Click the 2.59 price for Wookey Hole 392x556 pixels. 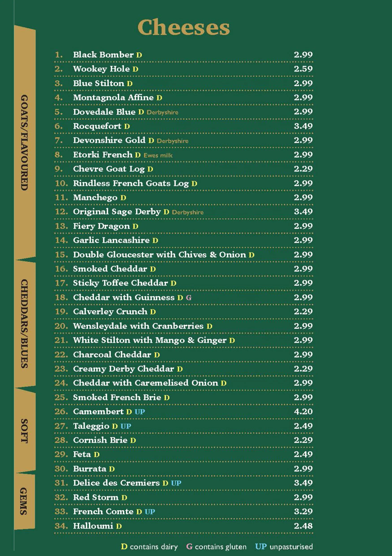[303, 69]
